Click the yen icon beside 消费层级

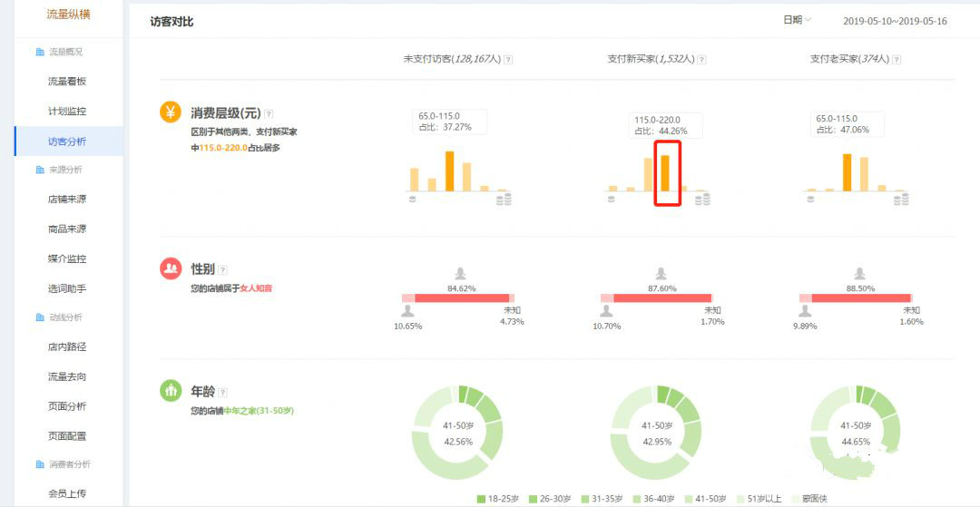[171, 113]
